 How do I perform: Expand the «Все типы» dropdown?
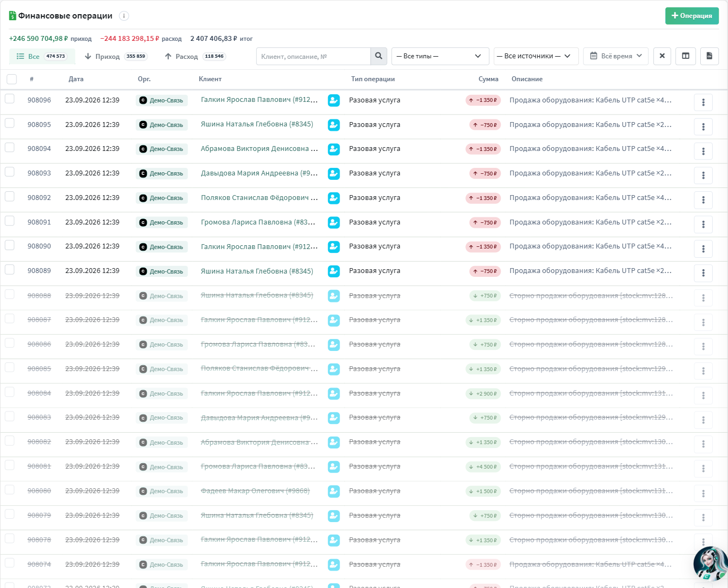(440, 56)
